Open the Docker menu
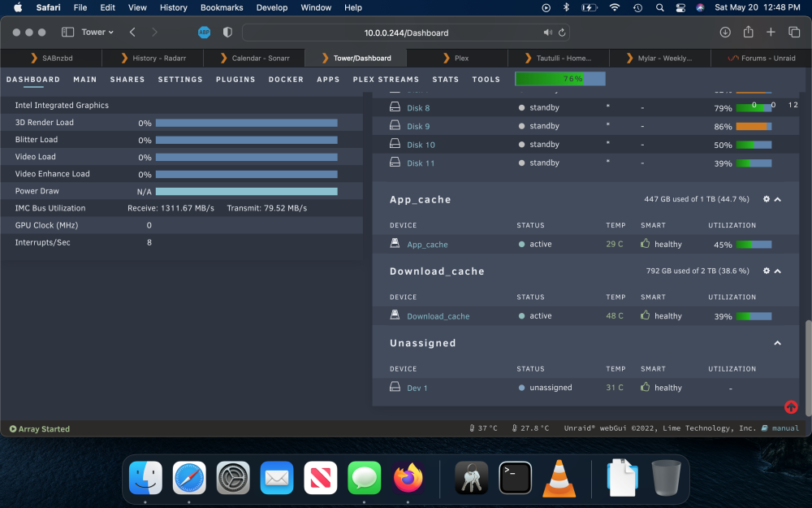 [286, 80]
